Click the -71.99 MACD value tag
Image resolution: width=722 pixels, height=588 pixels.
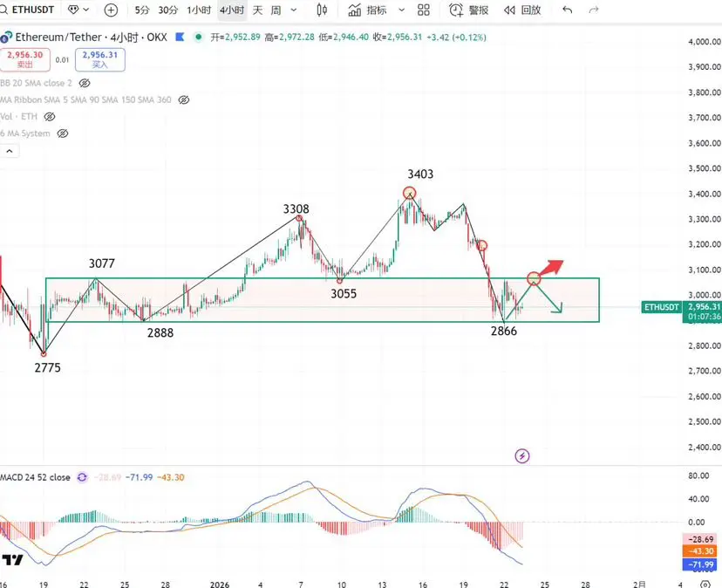700,564
